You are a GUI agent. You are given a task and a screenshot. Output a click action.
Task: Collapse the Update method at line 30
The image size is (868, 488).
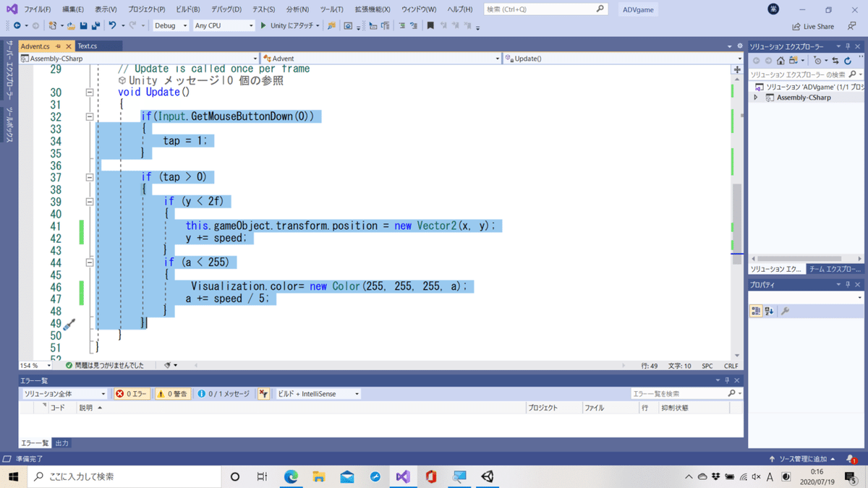[x=90, y=93]
